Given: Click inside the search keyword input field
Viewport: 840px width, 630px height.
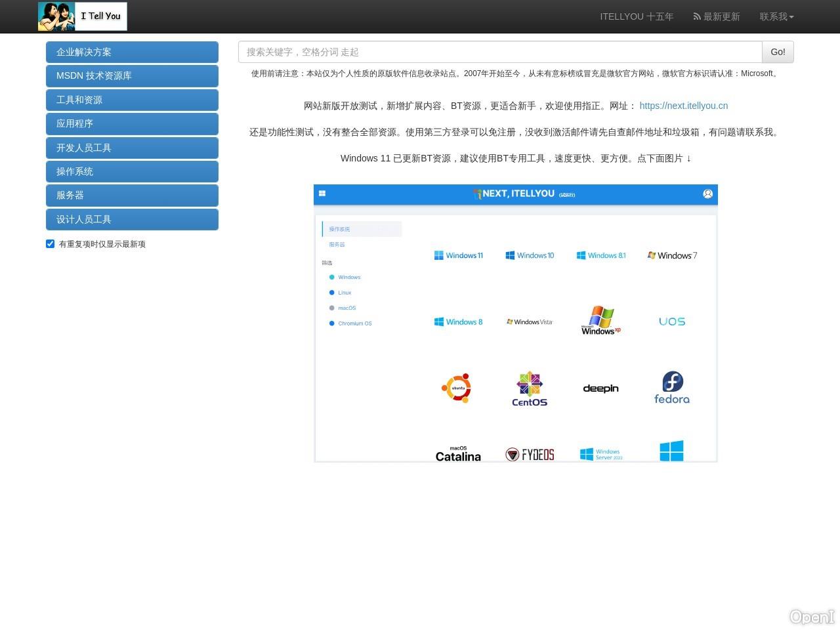Looking at the screenshot, I should click(x=459, y=52).
